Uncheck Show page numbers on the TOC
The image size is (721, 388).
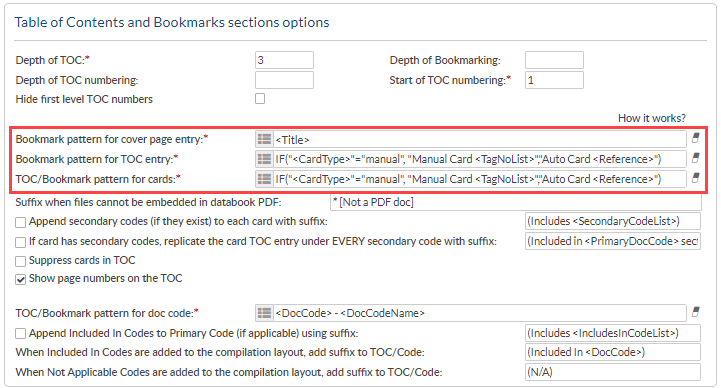click(20, 280)
